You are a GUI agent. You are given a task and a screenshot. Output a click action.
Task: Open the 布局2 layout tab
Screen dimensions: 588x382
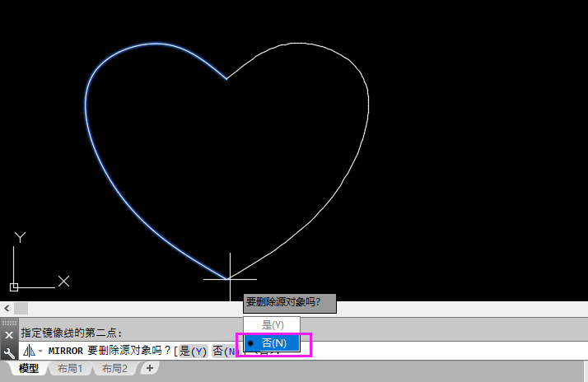point(114,369)
